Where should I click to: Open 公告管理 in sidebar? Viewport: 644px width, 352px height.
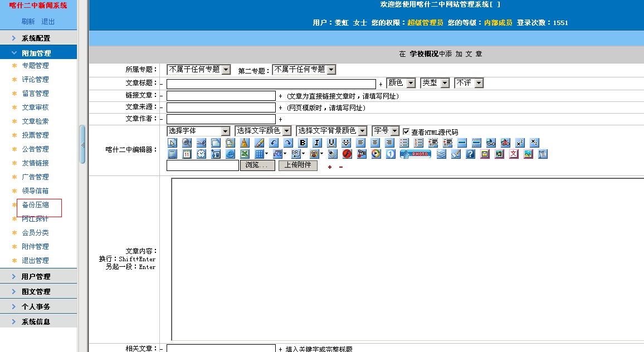[x=35, y=149]
